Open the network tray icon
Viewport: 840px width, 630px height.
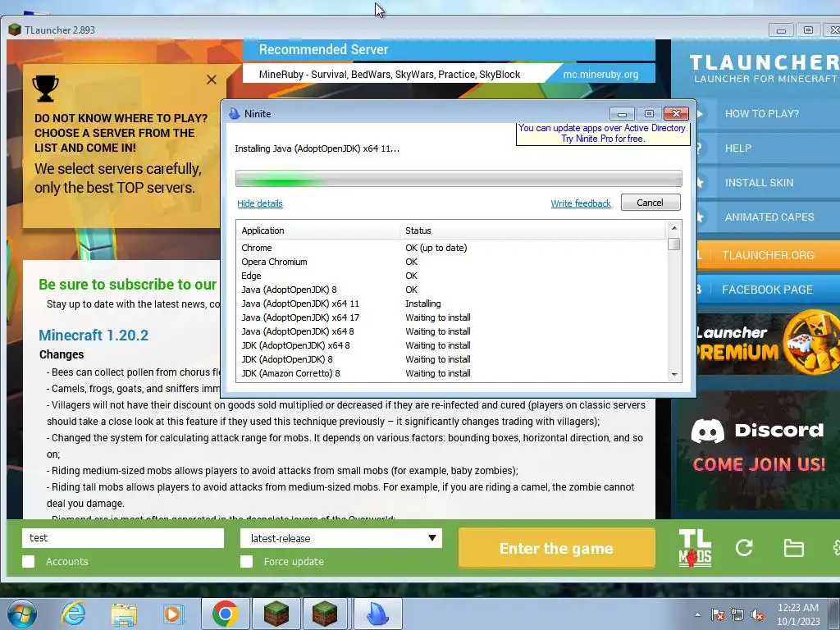[x=737, y=614]
